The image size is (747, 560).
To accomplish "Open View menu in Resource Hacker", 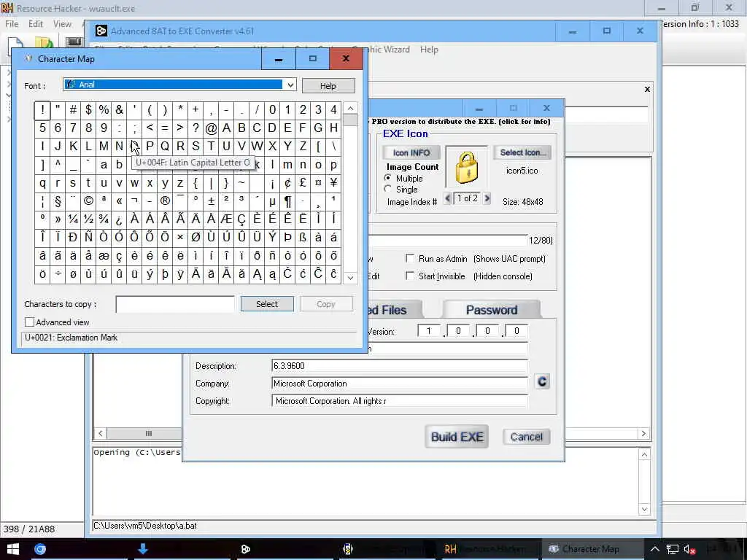I will (62, 24).
